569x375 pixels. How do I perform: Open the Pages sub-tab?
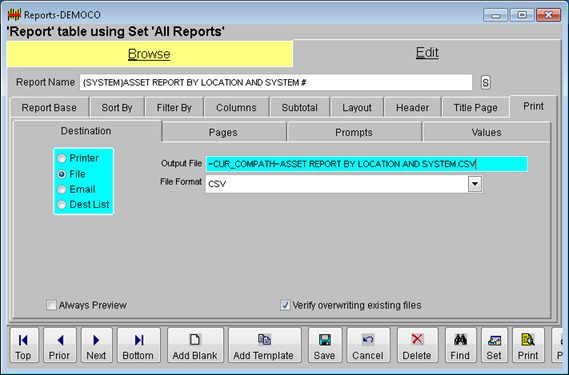223,132
